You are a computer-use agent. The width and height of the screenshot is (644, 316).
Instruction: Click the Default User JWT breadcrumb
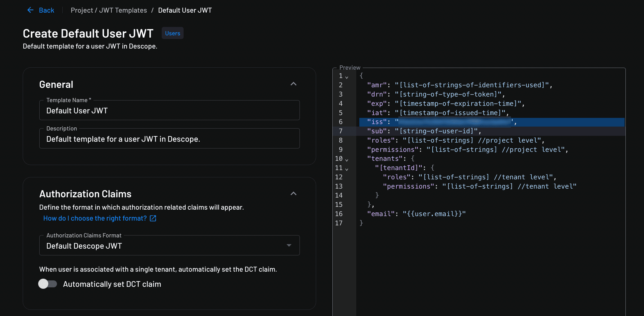185,10
